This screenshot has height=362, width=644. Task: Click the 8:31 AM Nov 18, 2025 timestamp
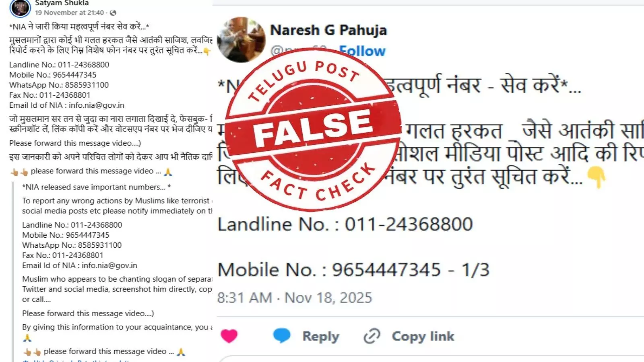[295, 298]
